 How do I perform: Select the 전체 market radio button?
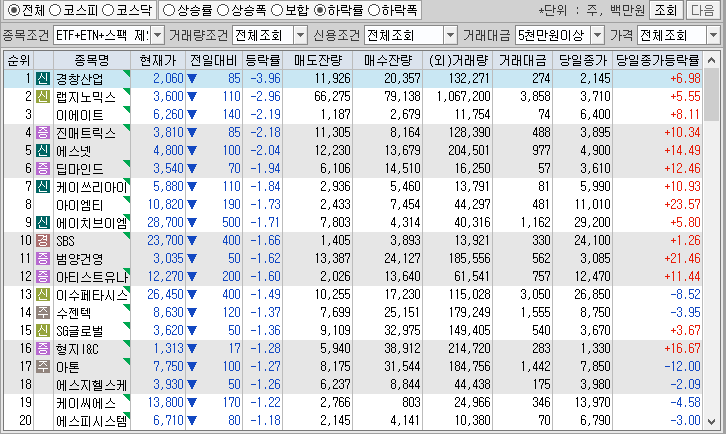pos(14,10)
